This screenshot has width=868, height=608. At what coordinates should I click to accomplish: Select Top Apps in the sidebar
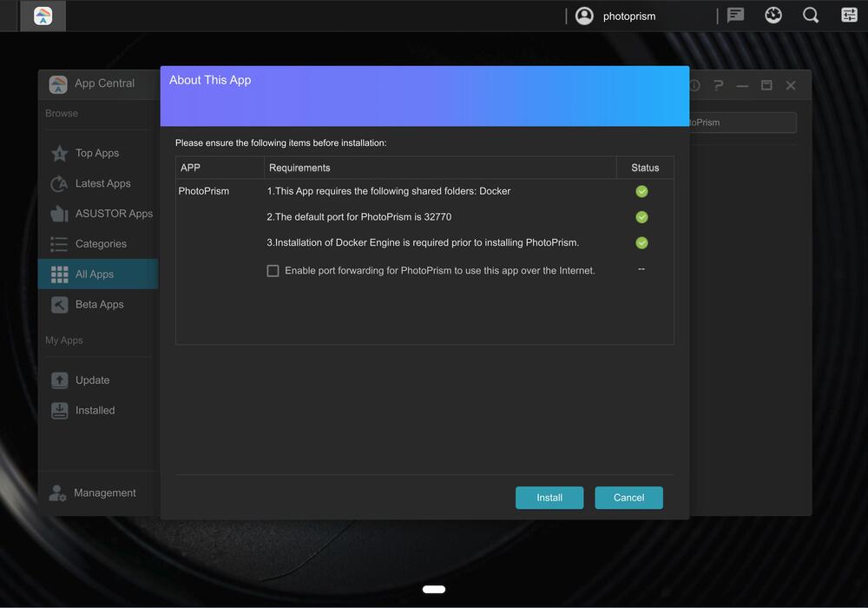(95, 153)
